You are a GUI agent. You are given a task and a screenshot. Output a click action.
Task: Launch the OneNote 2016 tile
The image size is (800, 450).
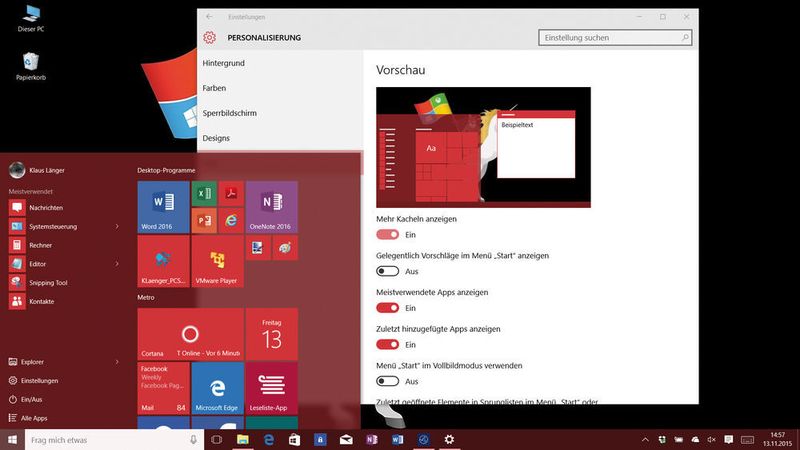tap(271, 206)
